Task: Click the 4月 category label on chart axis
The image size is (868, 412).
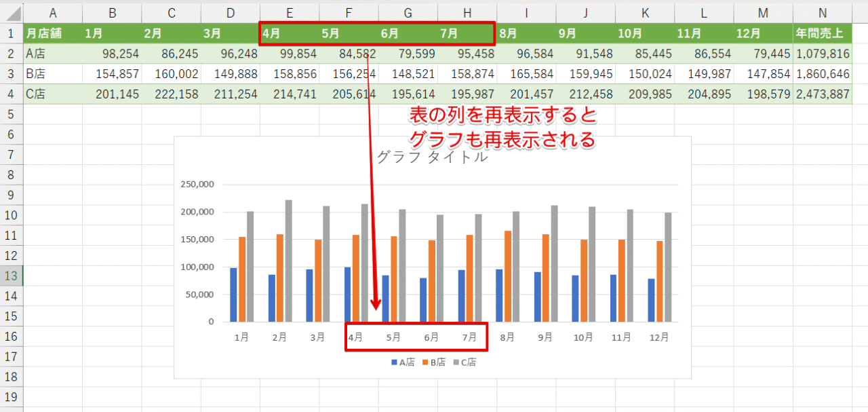Action: coord(355,337)
